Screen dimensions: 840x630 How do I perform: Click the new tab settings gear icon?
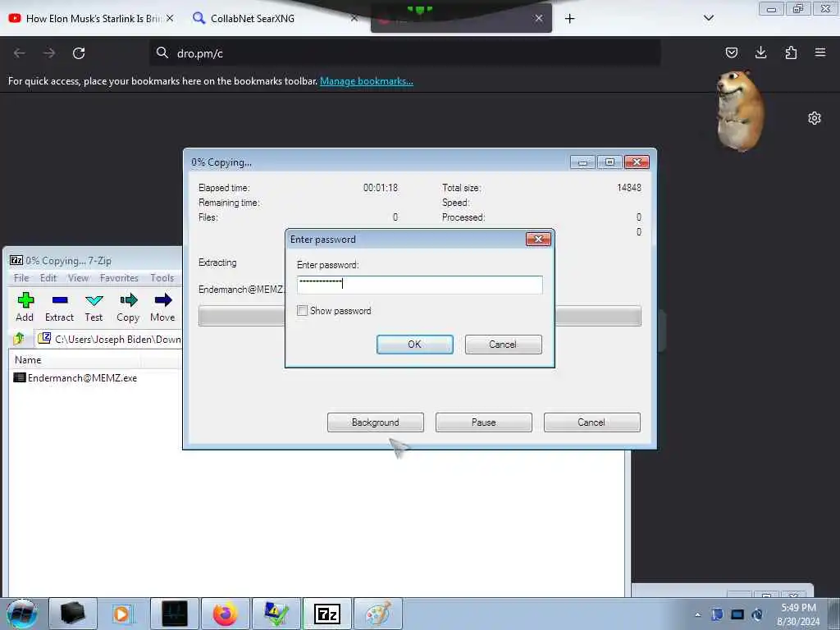click(815, 118)
